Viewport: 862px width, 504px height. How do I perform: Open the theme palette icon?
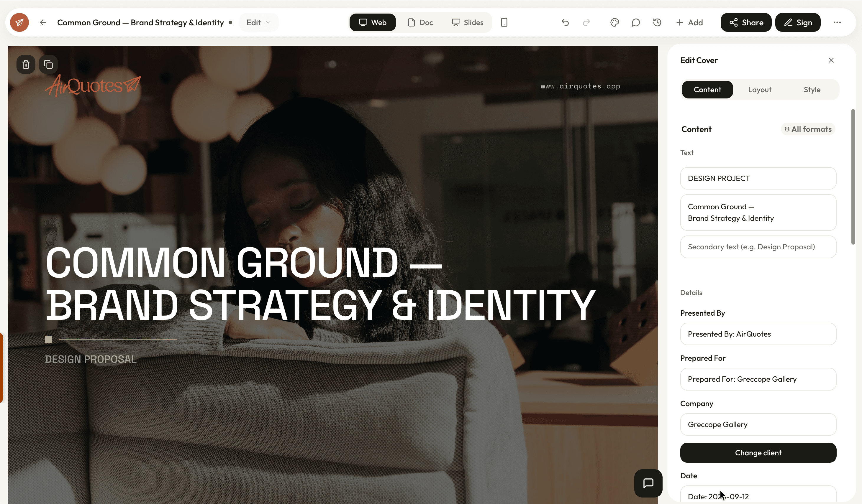[x=614, y=23]
